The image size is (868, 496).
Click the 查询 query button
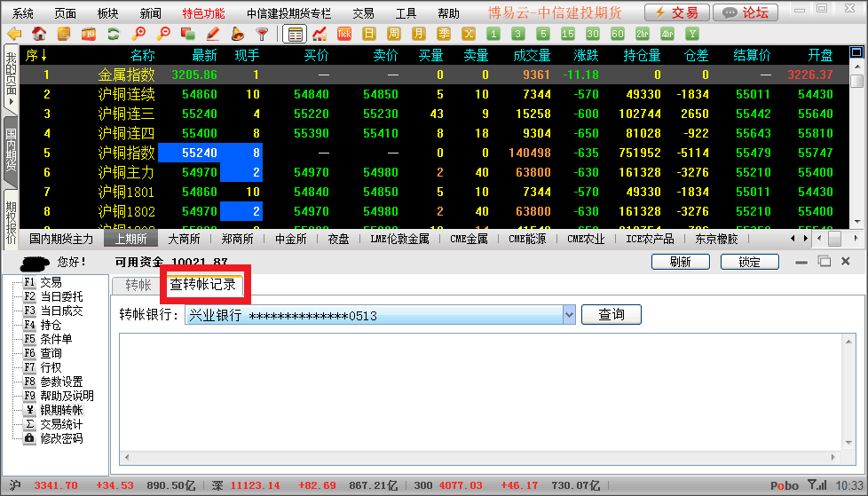coord(611,315)
